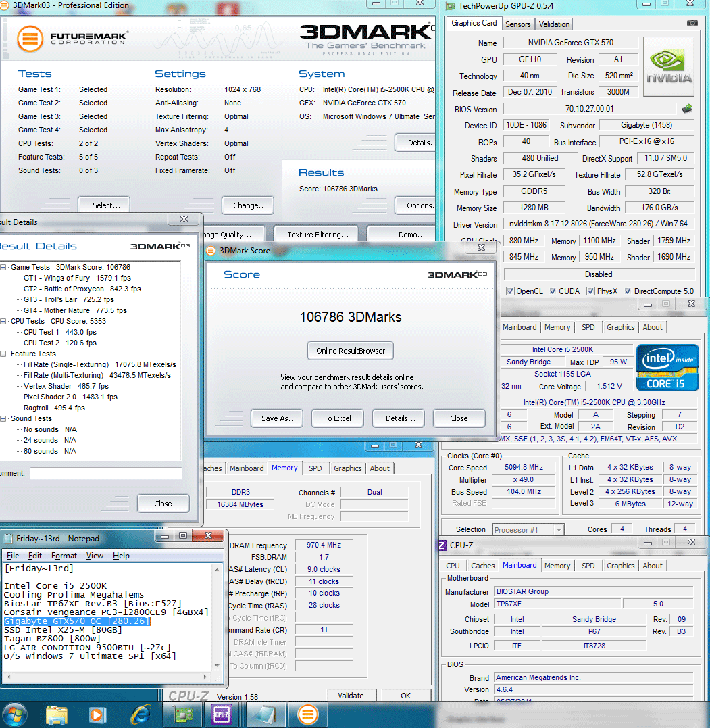Click Validate button in CPU-Z
This screenshot has height=728, width=710.
[351, 695]
